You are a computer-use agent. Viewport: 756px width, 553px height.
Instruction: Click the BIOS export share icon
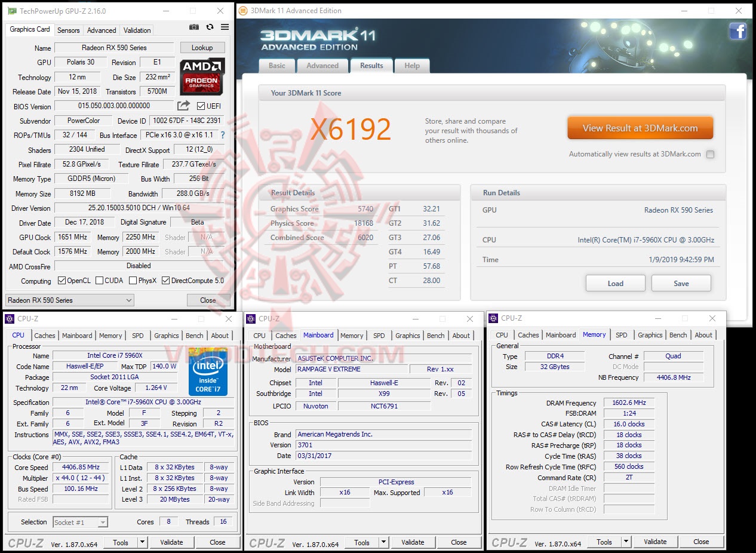[x=183, y=106]
